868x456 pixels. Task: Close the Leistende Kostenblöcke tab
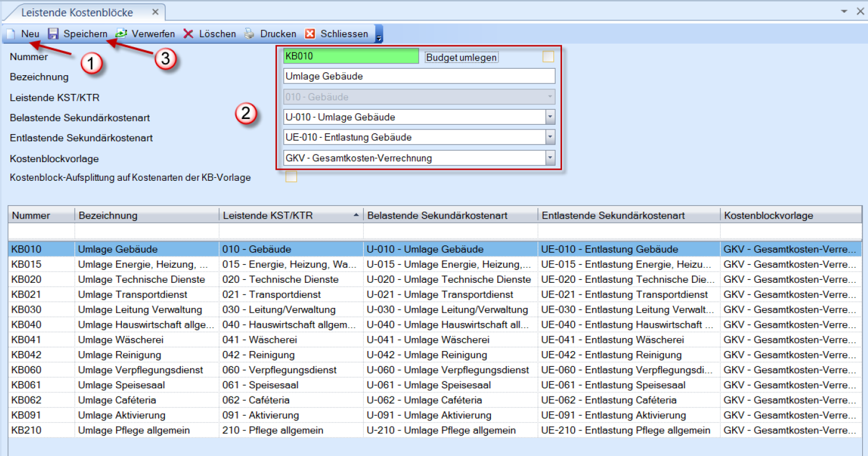click(x=154, y=12)
